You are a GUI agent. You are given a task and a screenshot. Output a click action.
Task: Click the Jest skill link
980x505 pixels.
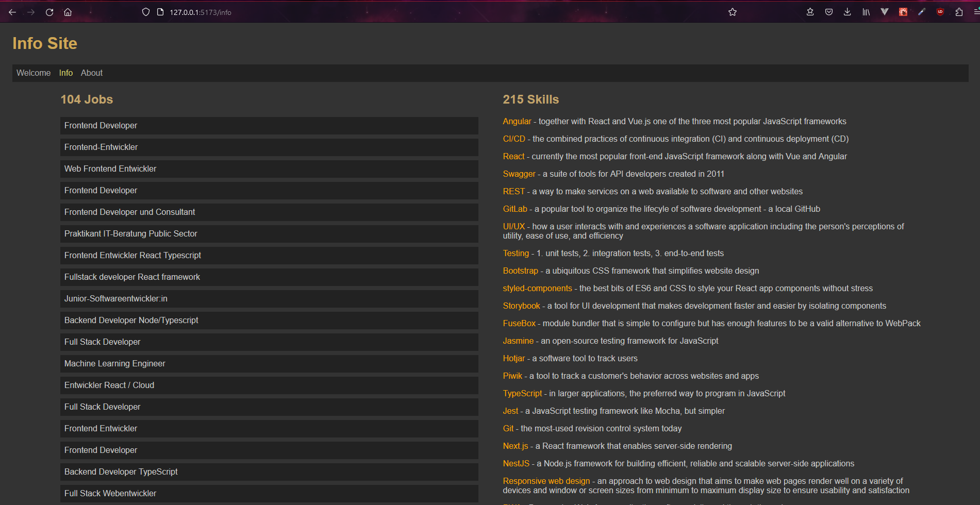pyautogui.click(x=510, y=411)
